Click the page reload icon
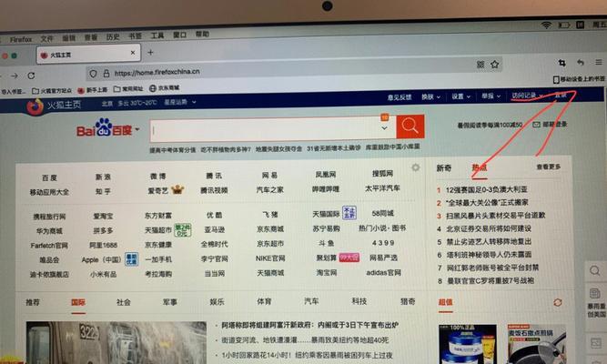This screenshot has height=364, width=607. [x=31, y=76]
